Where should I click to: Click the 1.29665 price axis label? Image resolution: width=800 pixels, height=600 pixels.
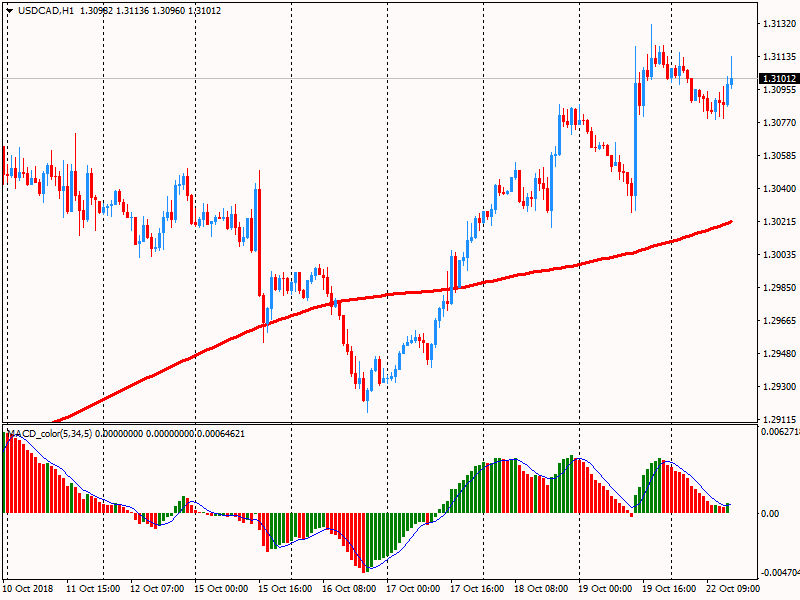click(x=780, y=320)
